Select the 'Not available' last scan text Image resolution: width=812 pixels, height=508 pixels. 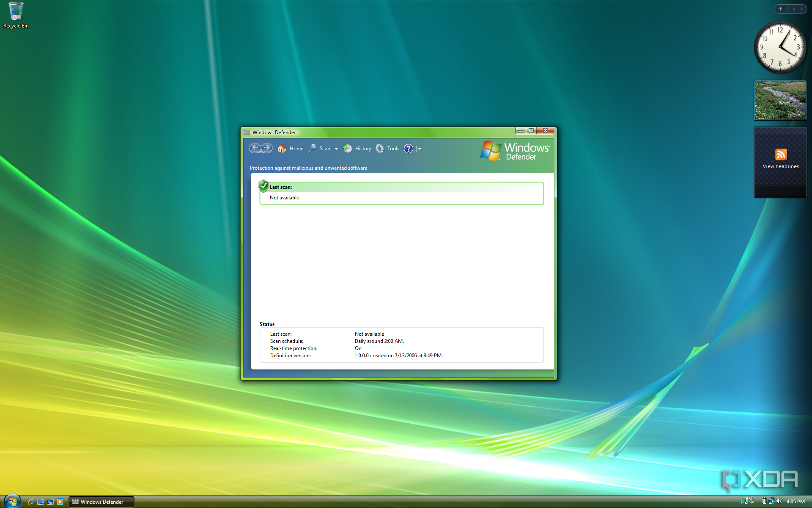[284, 198]
